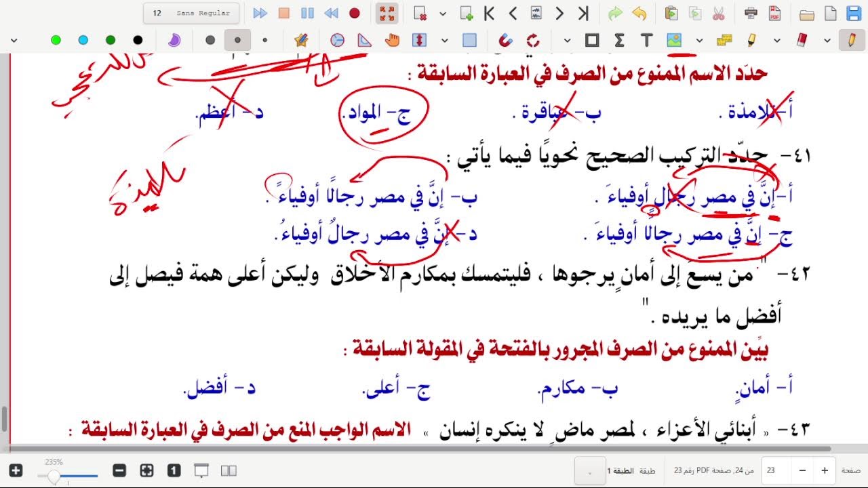
Task: Toggle rotation snapping
Action: point(532,41)
